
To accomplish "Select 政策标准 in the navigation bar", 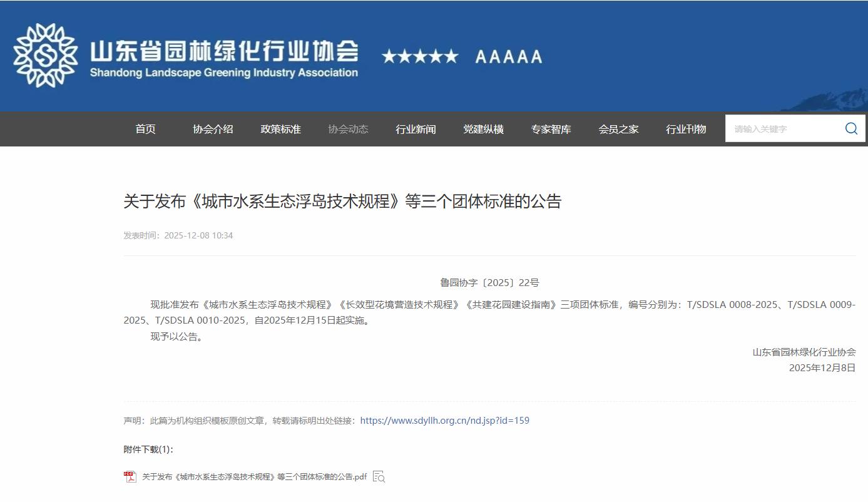I will point(280,129).
